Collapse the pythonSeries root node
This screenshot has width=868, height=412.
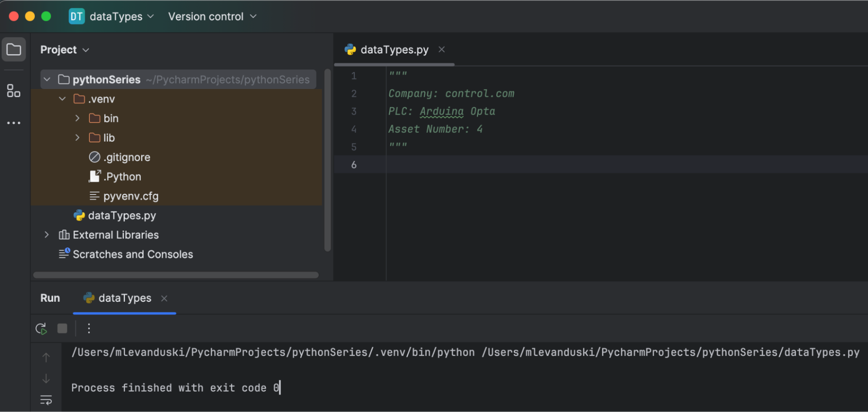click(47, 79)
